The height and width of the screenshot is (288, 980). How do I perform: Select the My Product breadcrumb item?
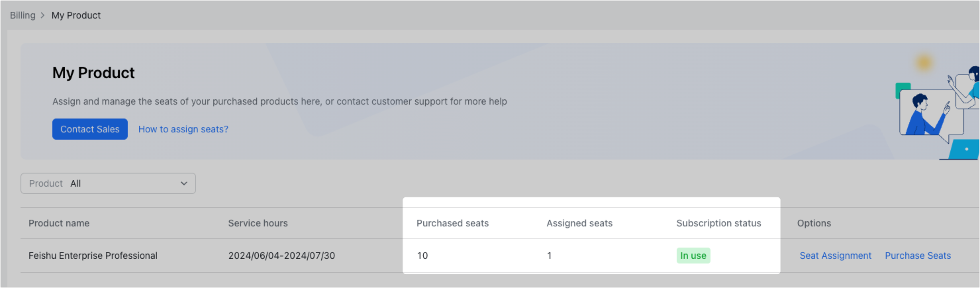click(x=76, y=15)
